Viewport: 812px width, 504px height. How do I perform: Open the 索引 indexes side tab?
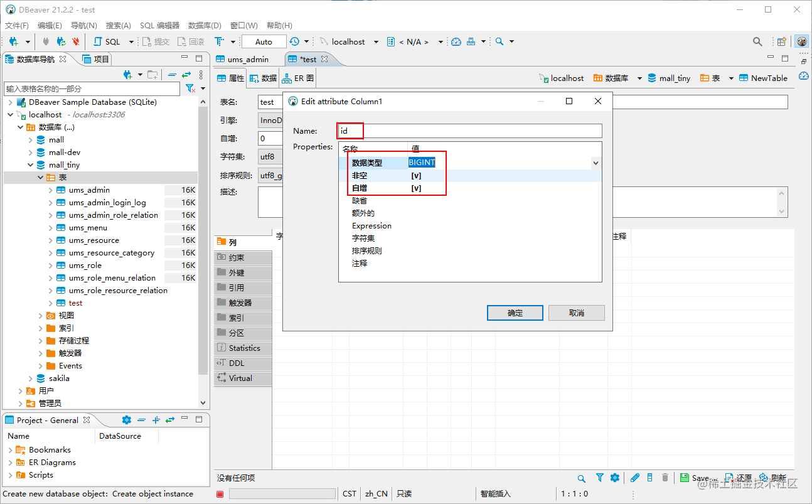243,318
